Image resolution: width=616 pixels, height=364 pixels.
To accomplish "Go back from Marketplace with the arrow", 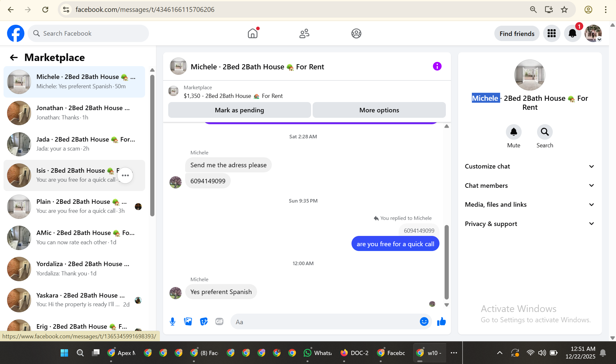I will tap(14, 57).
